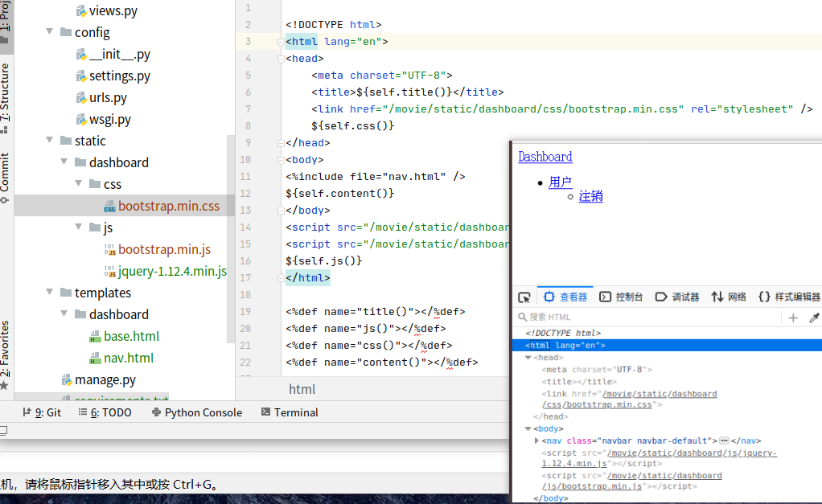Click the tool windows quick access icon

pos(3,431)
